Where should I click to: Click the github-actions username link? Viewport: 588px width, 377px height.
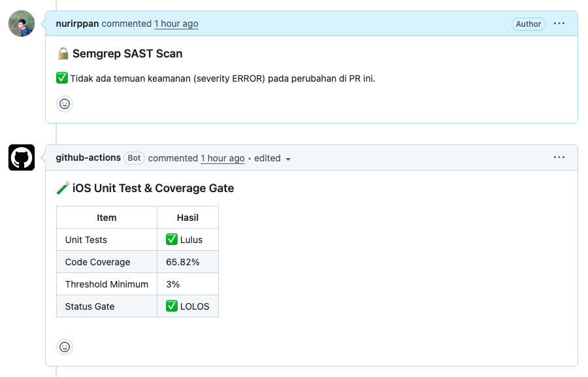88,157
